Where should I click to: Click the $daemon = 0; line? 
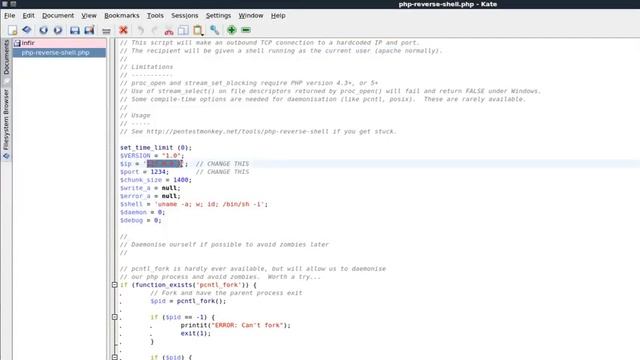point(142,212)
